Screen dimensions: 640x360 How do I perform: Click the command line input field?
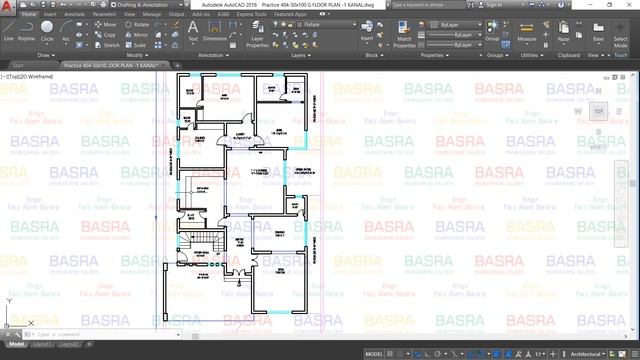coord(102,334)
